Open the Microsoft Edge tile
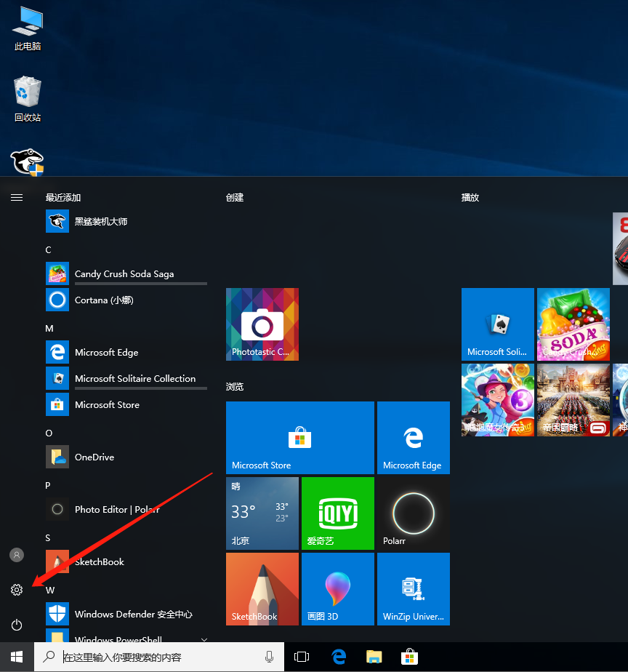 (x=414, y=438)
